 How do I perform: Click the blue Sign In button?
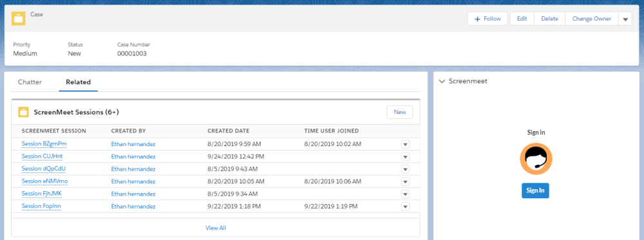[x=536, y=190]
